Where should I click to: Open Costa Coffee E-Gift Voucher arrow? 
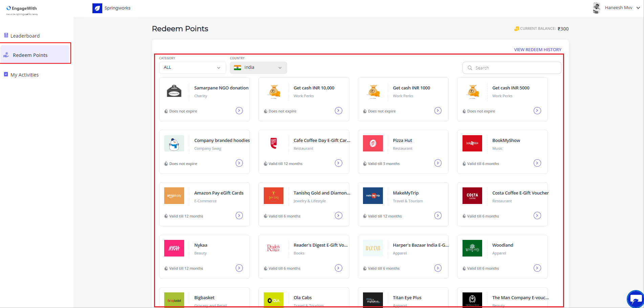click(x=537, y=215)
